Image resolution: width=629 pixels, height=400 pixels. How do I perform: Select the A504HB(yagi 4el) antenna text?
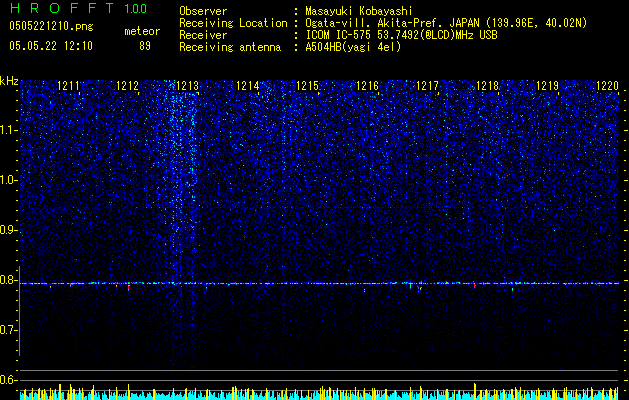pos(353,47)
